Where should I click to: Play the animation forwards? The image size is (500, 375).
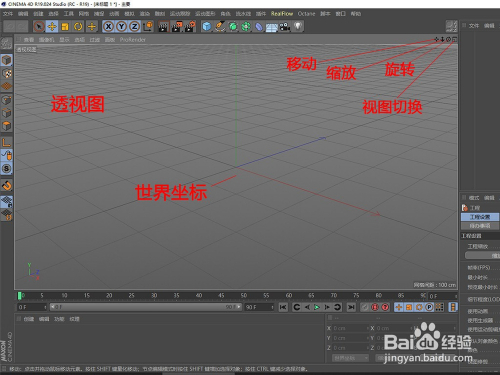tap(317, 307)
